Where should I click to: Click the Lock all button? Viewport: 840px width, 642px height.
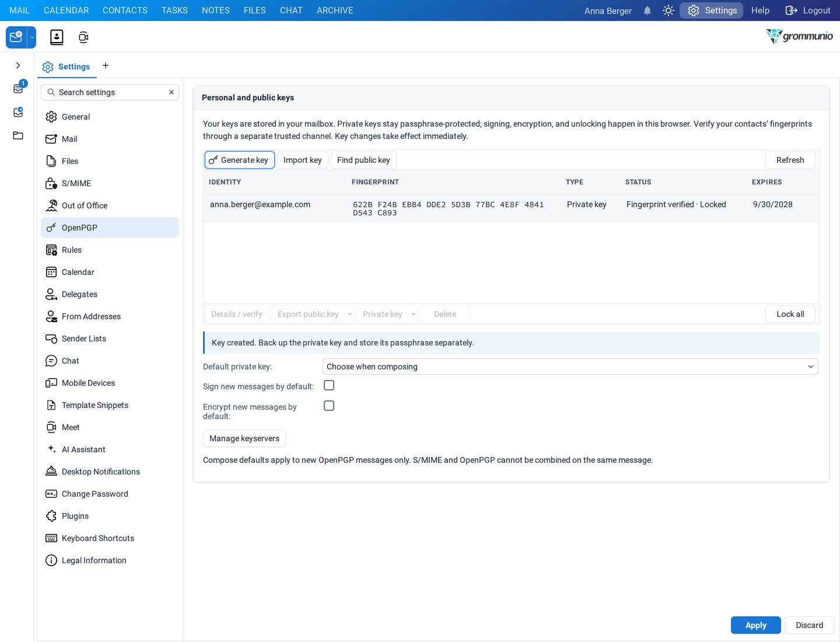[x=790, y=314]
